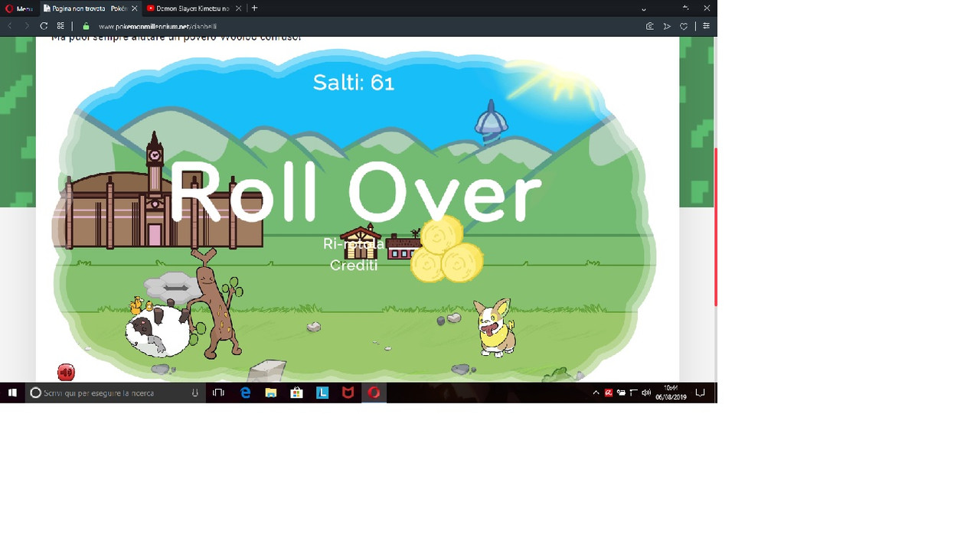980x551 pixels.
Task: Close the Demon Slayer tab
Action: point(239,8)
